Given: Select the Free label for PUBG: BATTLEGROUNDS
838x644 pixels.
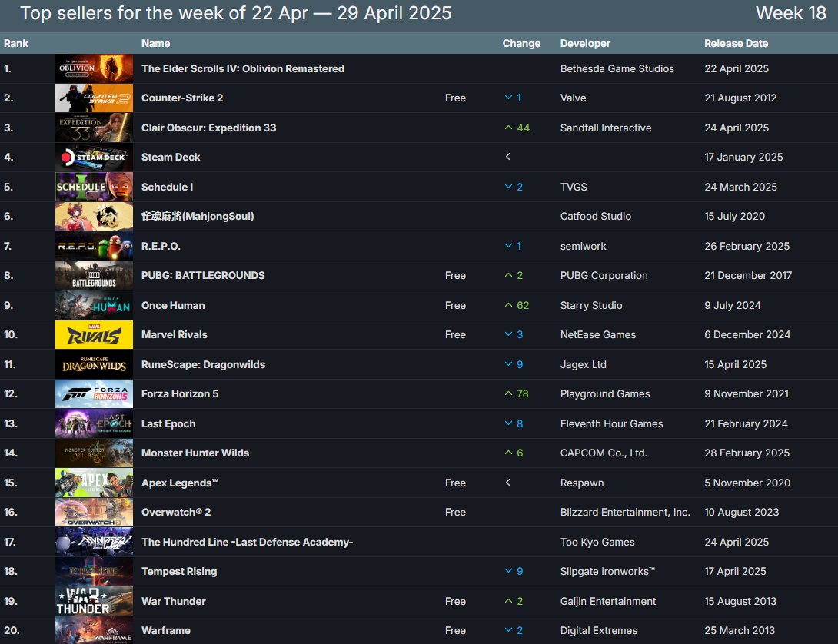Looking at the screenshot, I should click(x=455, y=275).
